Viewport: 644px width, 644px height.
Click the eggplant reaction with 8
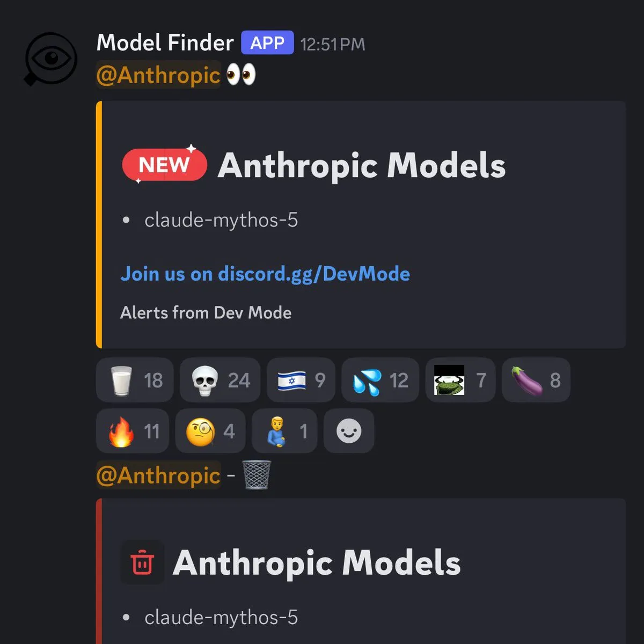(536, 380)
